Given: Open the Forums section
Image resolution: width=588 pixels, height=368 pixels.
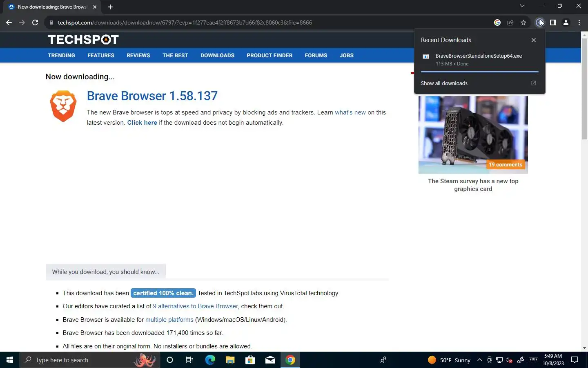Looking at the screenshot, I should click(316, 55).
